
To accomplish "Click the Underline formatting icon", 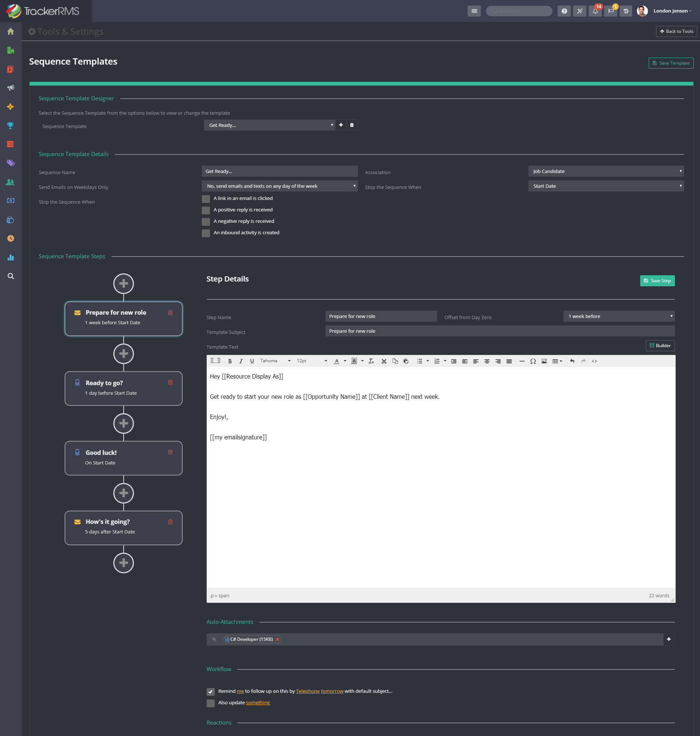I will [x=252, y=361].
